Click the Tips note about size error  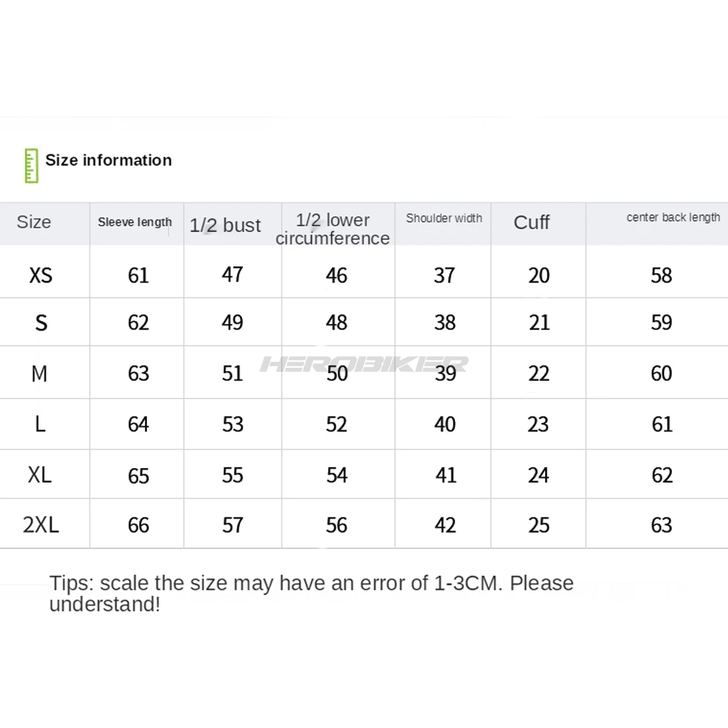click(311, 593)
